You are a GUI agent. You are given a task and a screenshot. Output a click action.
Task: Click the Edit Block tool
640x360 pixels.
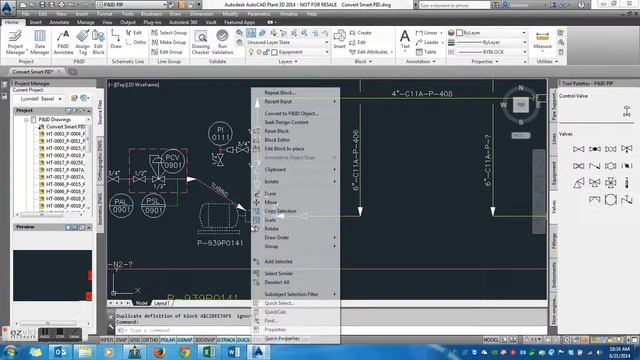98,42
